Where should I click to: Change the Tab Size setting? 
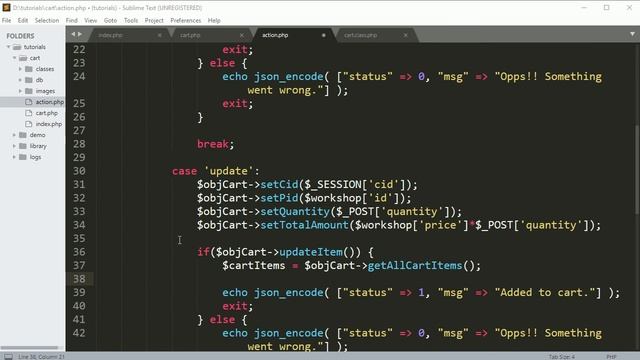point(562,357)
